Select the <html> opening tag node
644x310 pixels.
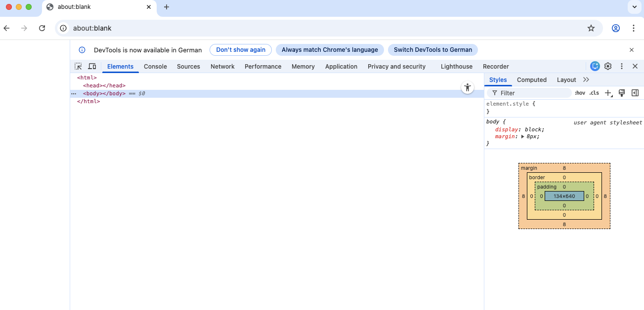[x=87, y=77]
